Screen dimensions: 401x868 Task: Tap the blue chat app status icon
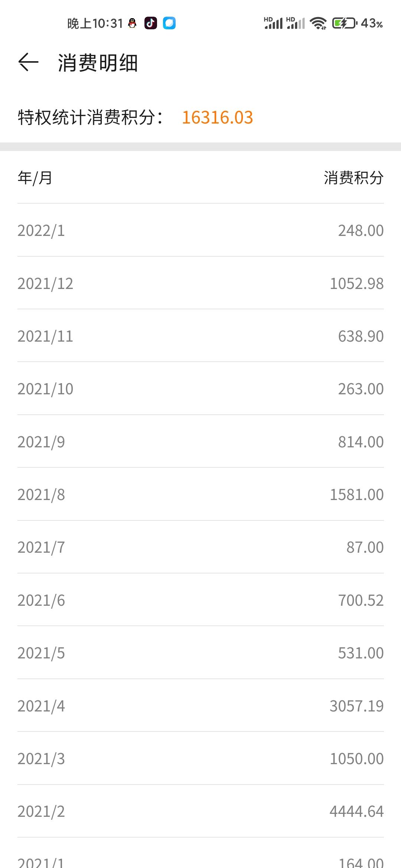(x=169, y=23)
